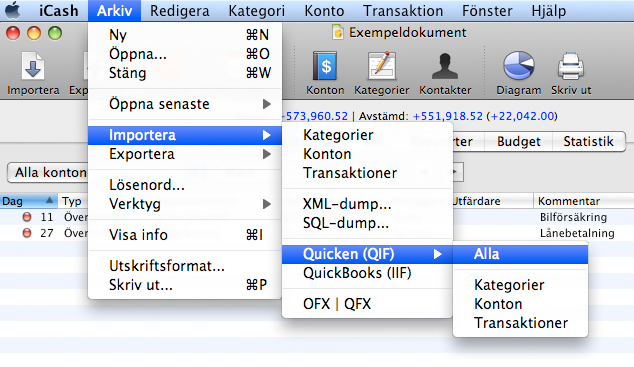
Task: Open the iCash application menu
Action: pos(59,11)
